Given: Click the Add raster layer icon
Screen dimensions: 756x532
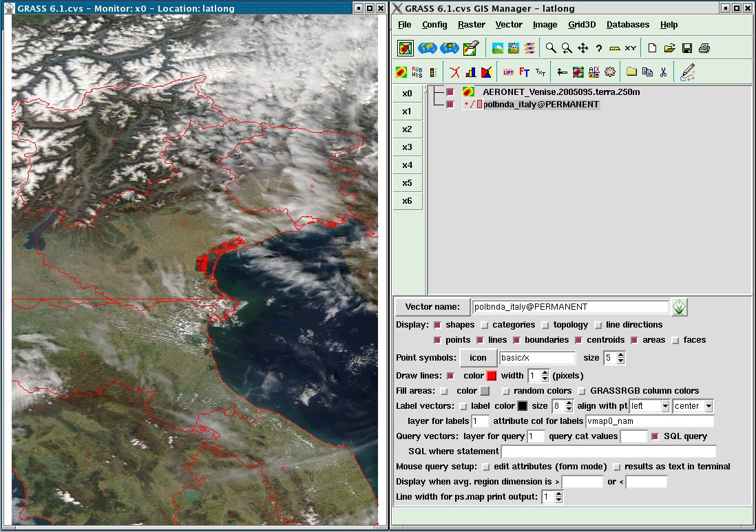Looking at the screenshot, I should (401, 72).
